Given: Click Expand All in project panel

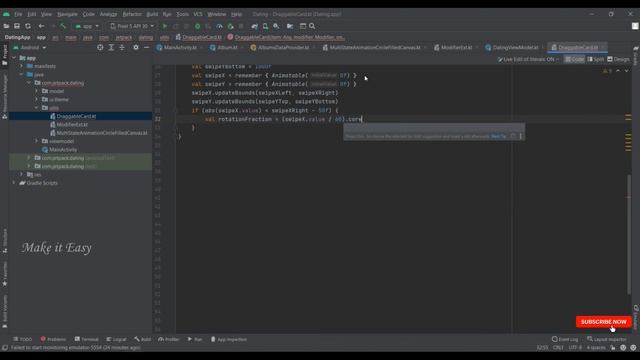Looking at the screenshot, I should point(111,47).
